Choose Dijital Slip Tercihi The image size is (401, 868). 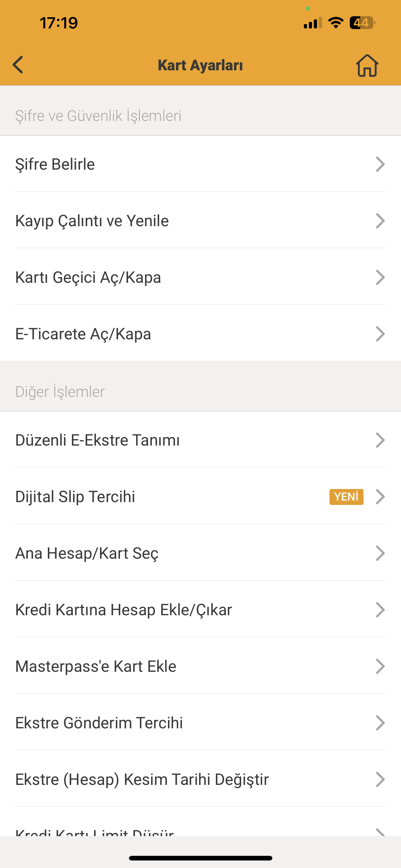(75, 497)
